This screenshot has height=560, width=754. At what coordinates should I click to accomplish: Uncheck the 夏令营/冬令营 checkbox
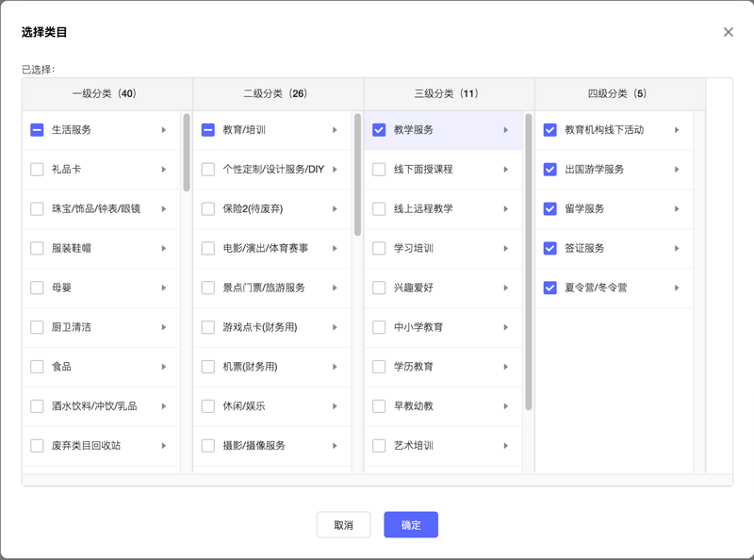pos(549,288)
